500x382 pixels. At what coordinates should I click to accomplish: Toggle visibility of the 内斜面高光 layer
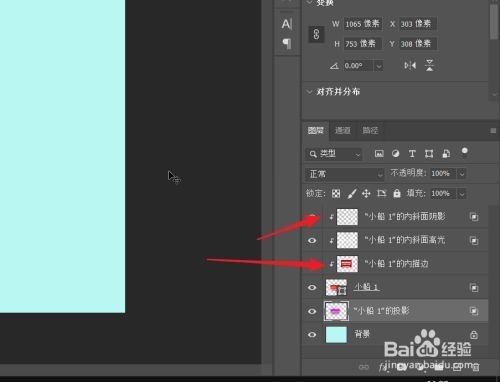(x=312, y=240)
